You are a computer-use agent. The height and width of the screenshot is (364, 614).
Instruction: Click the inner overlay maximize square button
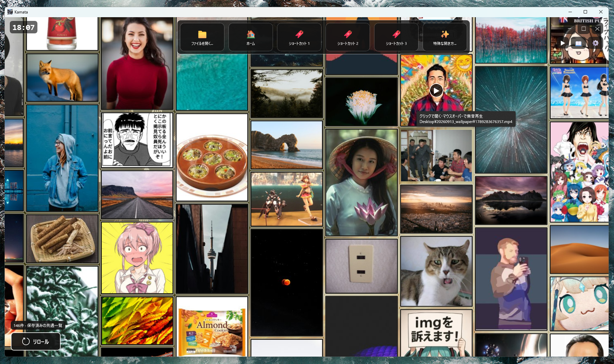click(584, 29)
